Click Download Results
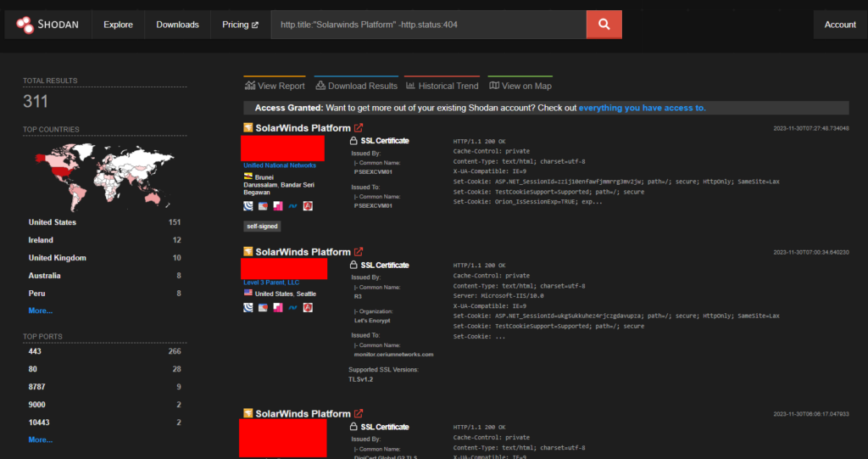 point(356,86)
